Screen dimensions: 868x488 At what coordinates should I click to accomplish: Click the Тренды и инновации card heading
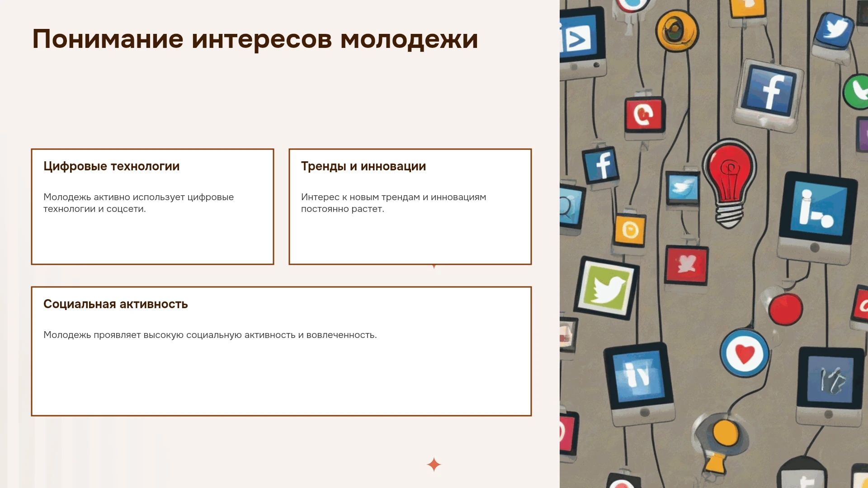tap(363, 166)
